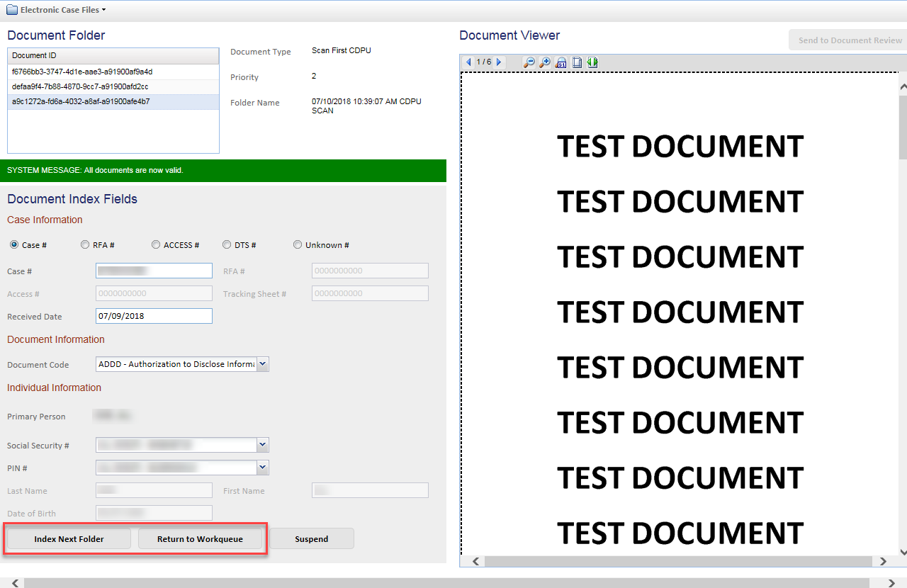Reset zoom to actual size 1:1

[560, 62]
